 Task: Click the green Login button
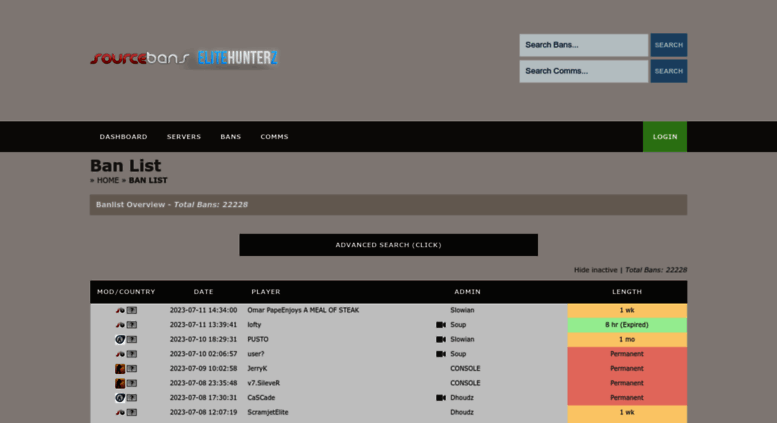point(665,137)
